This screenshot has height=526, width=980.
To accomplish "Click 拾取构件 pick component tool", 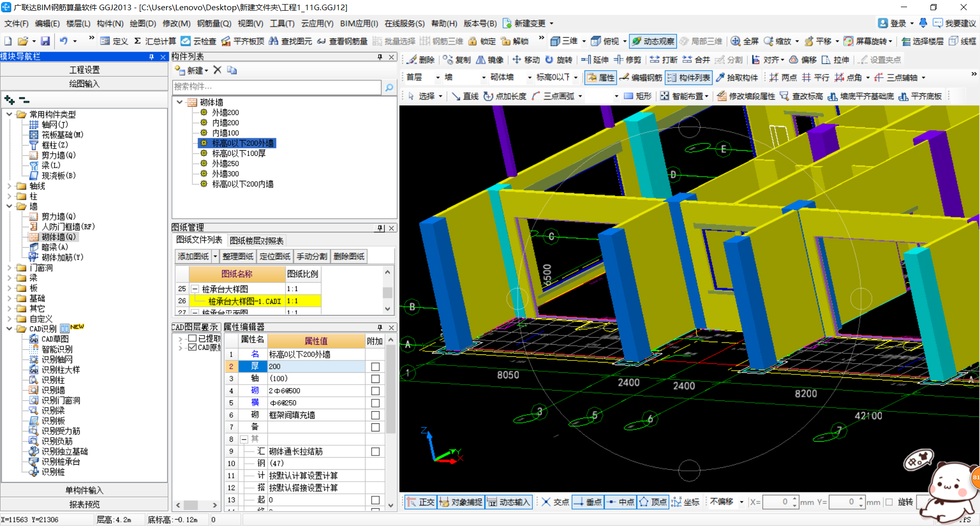I will tap(737, 78).
